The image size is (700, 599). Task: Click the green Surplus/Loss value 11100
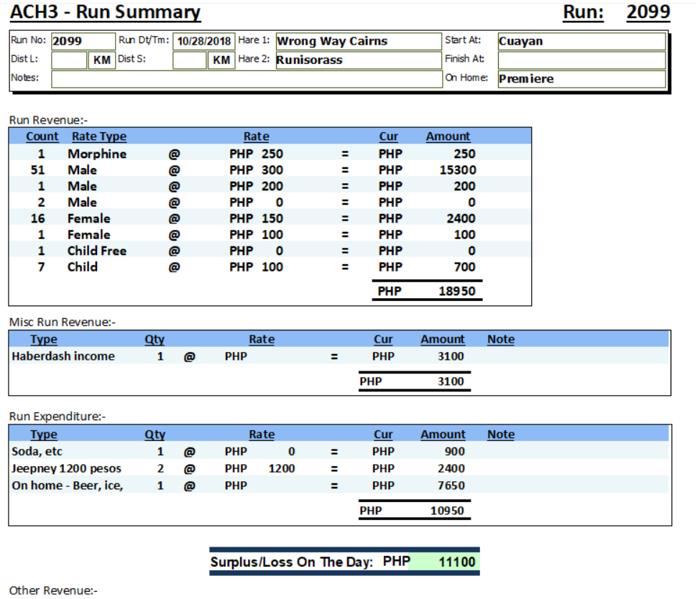click(443, 562)
